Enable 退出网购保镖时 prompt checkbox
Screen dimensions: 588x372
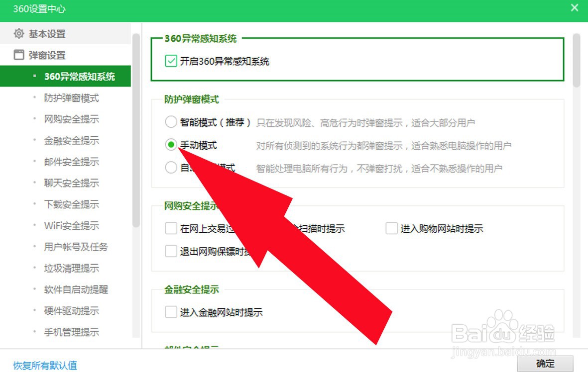pyautogui.click(x=171, y=251)
